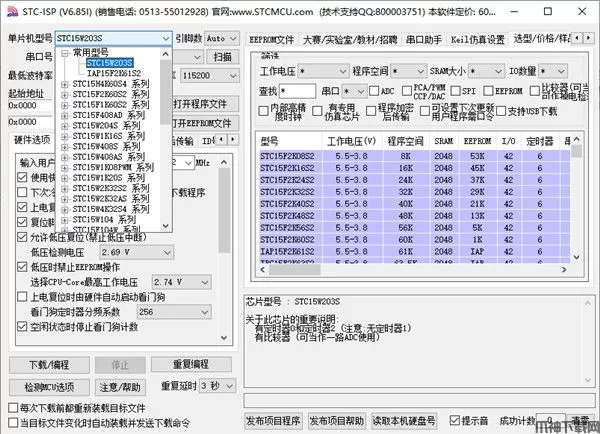Click the 注意/帮助 button

[x=120, y=388]
